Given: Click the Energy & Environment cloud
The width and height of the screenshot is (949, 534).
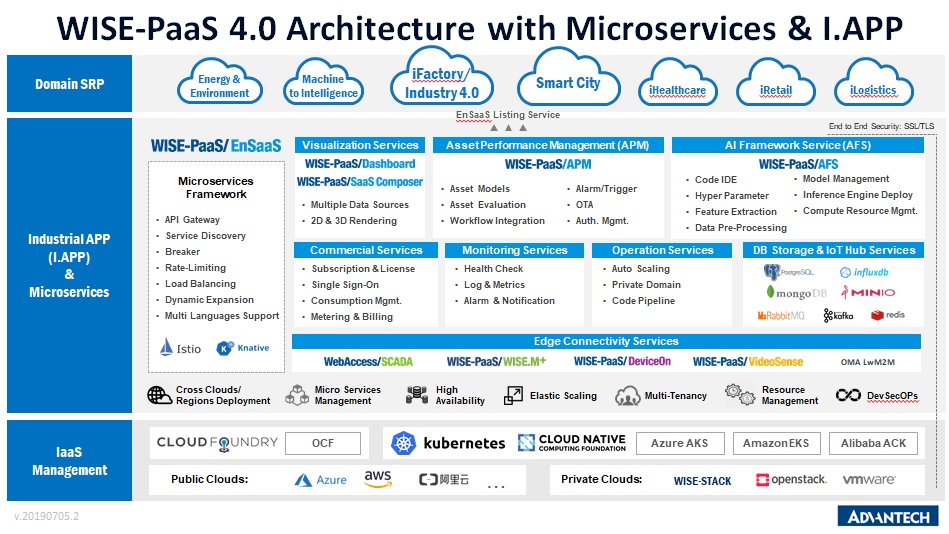Looking at the screenshot, I should (220, 82).
